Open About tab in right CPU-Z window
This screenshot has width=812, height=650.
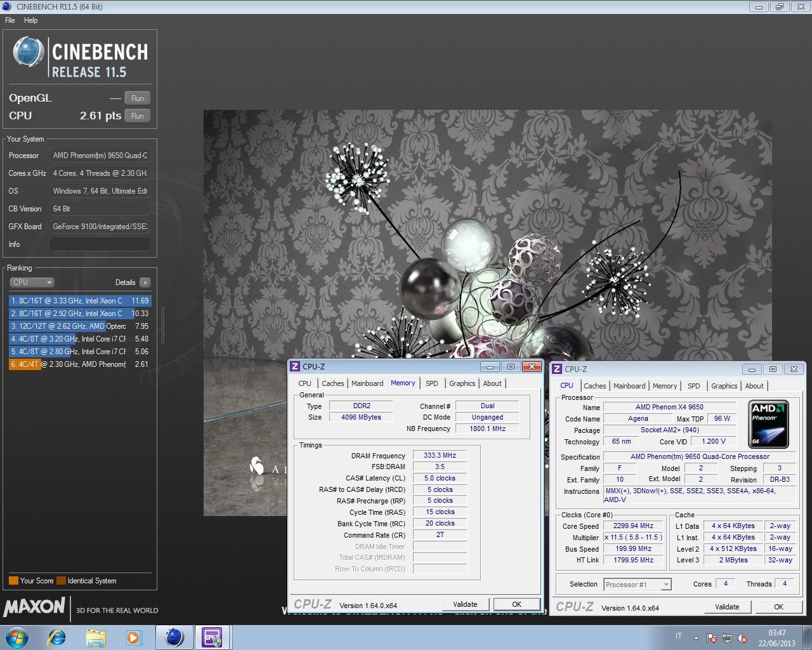754,386
